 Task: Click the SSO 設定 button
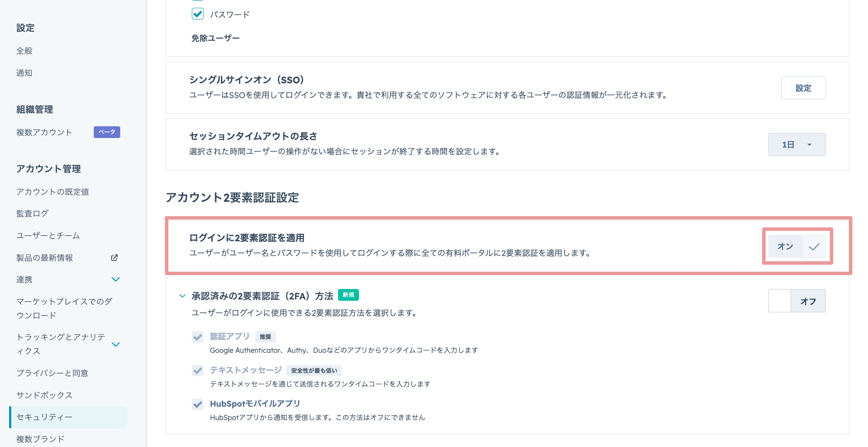click(803, 88)
